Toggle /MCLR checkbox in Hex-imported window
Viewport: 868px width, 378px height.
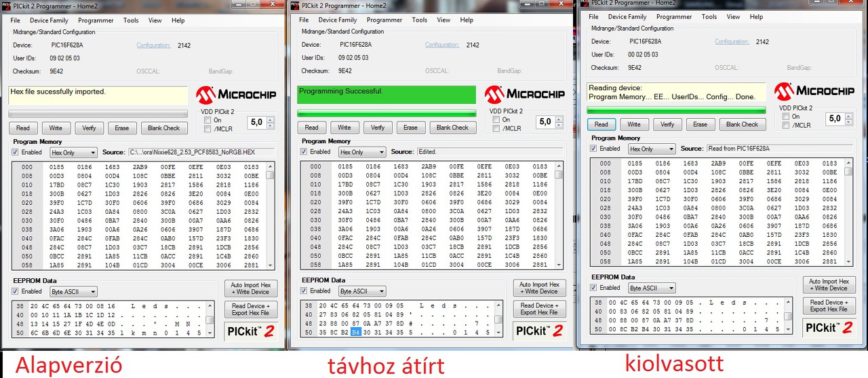tap(208, 129)
